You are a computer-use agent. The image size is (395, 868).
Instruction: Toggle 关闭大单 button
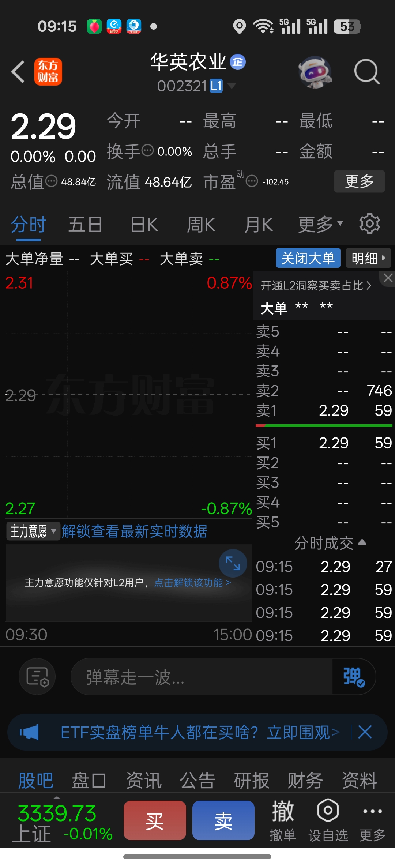[308, 258]
